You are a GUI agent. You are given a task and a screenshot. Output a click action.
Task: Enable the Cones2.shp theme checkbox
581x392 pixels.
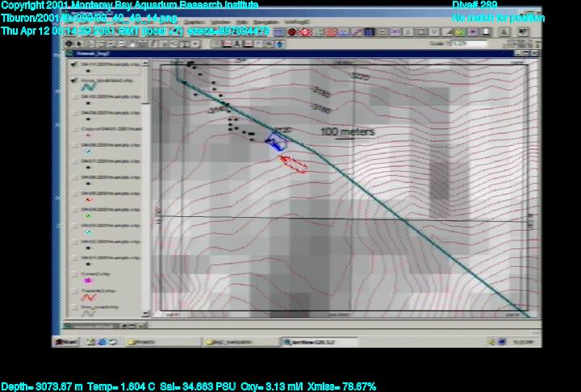point(74,273)
